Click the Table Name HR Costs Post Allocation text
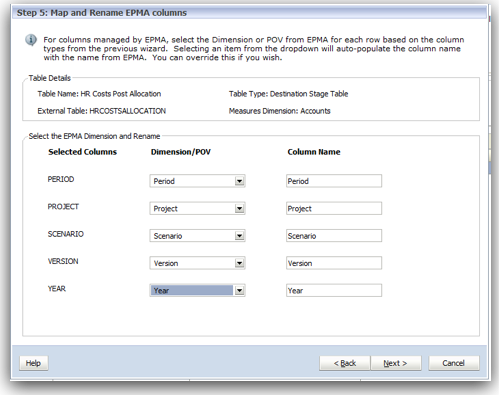 click(99, 94)
